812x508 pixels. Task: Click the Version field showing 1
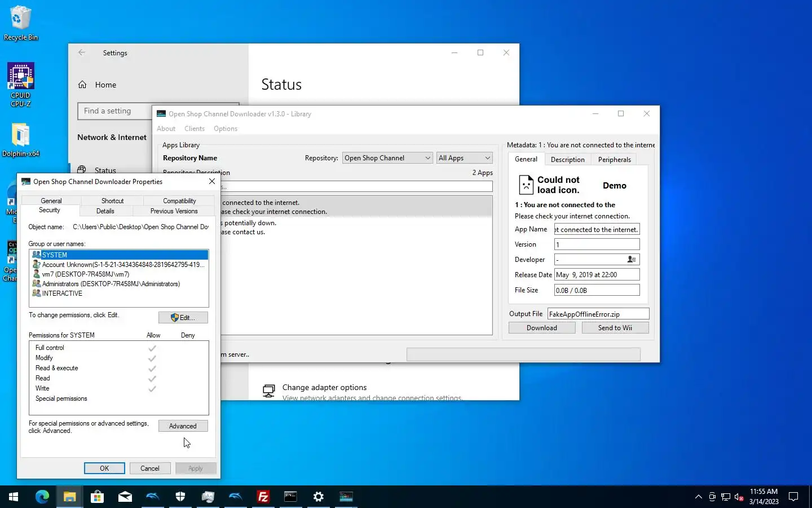point(597,244)
